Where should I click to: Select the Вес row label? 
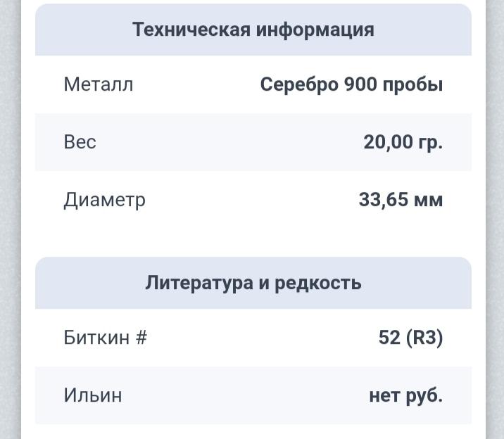(80, 142)
